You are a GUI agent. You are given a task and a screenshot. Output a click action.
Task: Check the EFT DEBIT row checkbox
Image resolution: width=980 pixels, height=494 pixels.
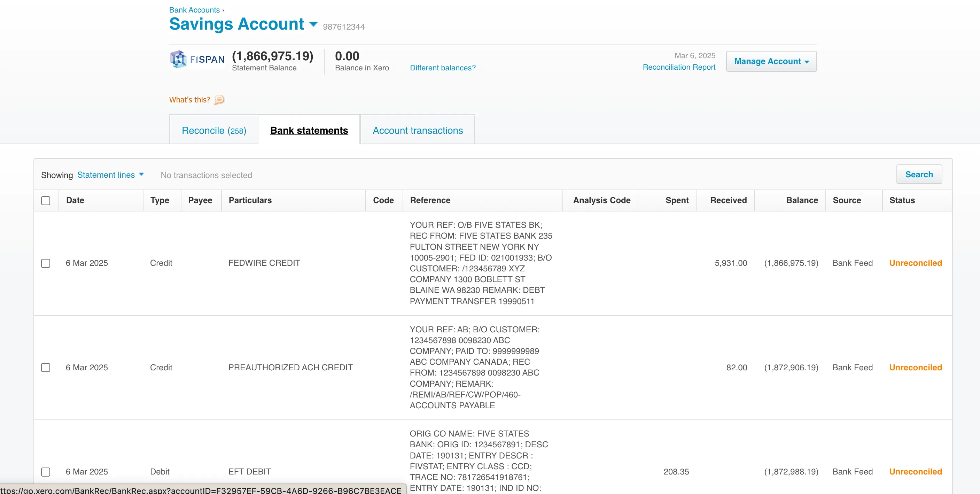[x=46, y=472]
